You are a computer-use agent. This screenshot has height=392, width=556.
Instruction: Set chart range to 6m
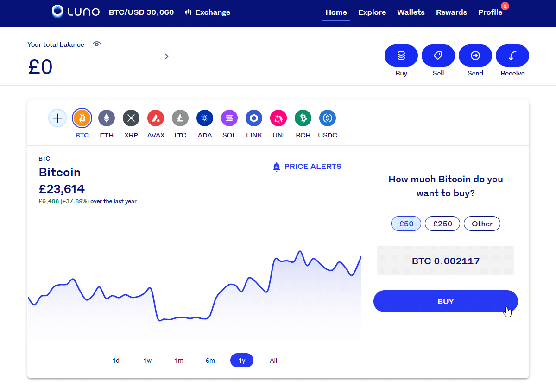click(x=210, y=361)
